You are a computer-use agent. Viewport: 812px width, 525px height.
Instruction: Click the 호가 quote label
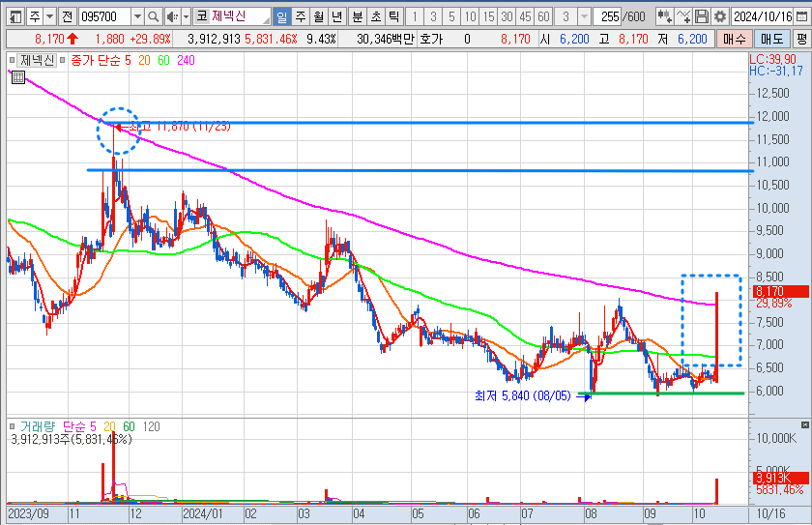pyautogui.click(x=431, y=40)
